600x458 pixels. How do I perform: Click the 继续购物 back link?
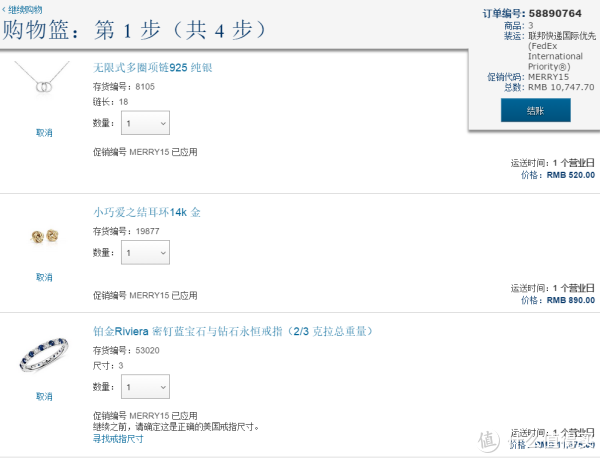25,10
